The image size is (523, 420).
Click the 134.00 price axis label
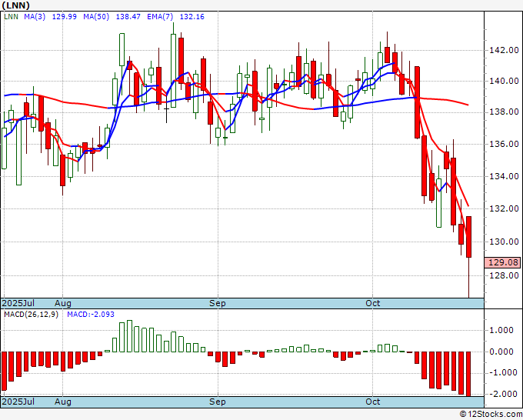pos(504,176)
